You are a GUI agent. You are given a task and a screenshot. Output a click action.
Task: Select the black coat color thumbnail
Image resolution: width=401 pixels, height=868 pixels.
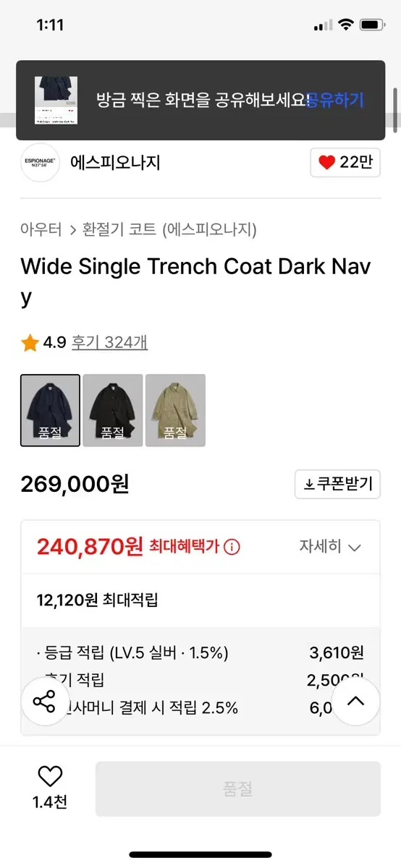click(112, 410)
